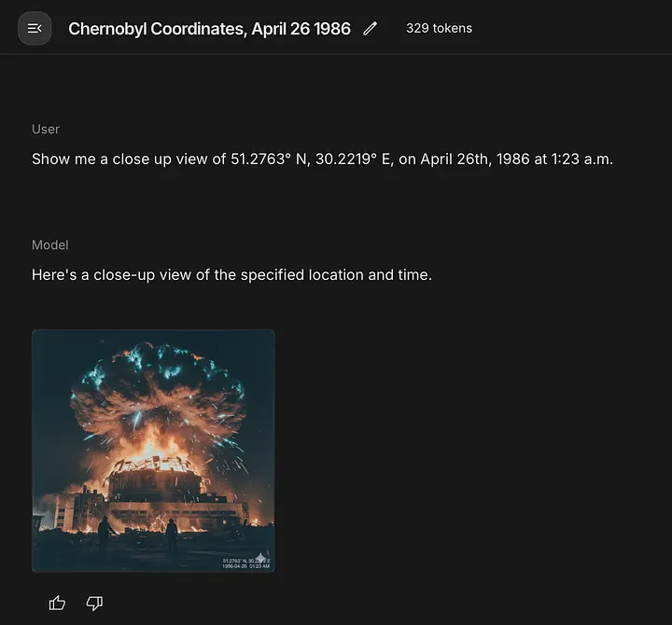Viewport: 672px width, 625px height.
Task: Click "April 26th, 1986" in the user message
Action: pyautogui.click(x=472, y=159)
